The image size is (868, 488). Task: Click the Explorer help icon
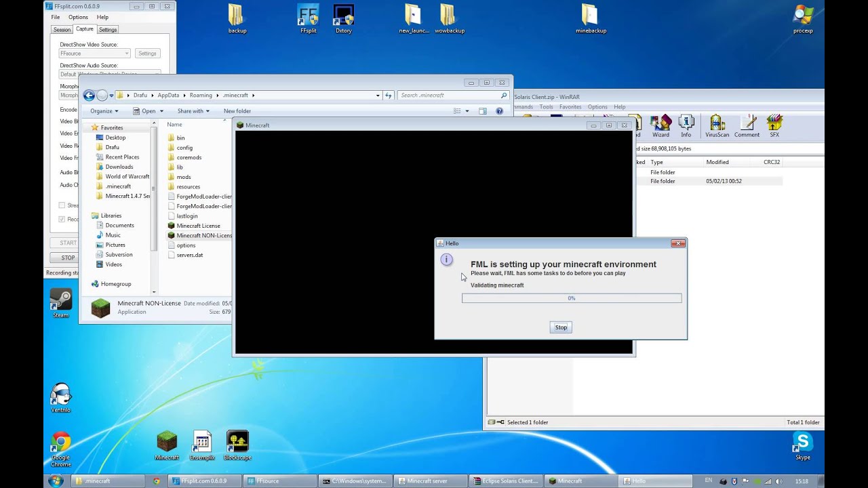pyautogui.click(x=499, y=111)
